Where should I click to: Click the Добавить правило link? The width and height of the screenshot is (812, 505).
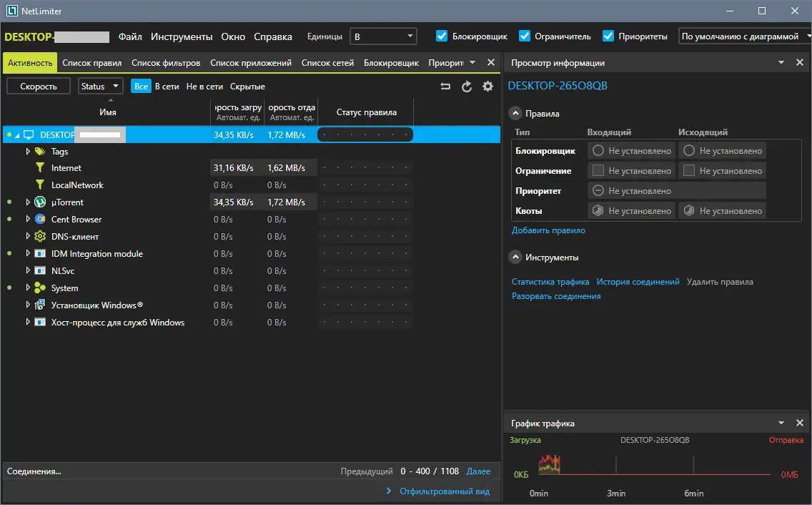click(548, 230)
